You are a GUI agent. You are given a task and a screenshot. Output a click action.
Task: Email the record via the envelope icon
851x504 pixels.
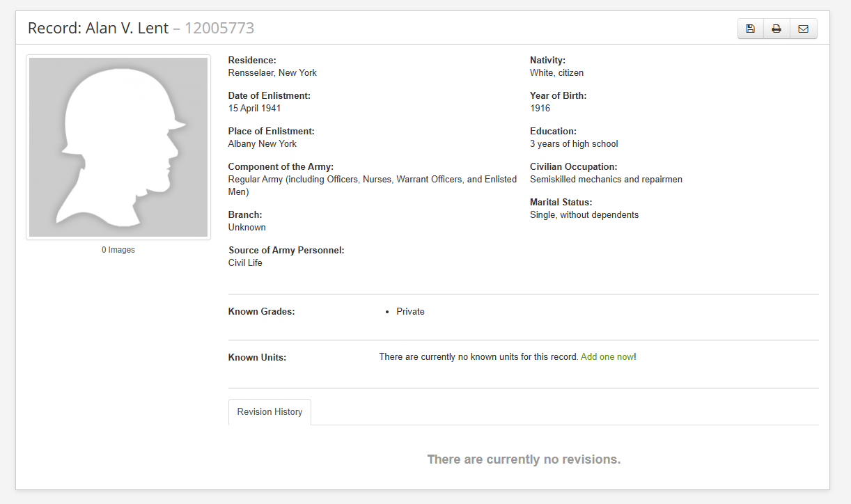click(x=803, y=29)
